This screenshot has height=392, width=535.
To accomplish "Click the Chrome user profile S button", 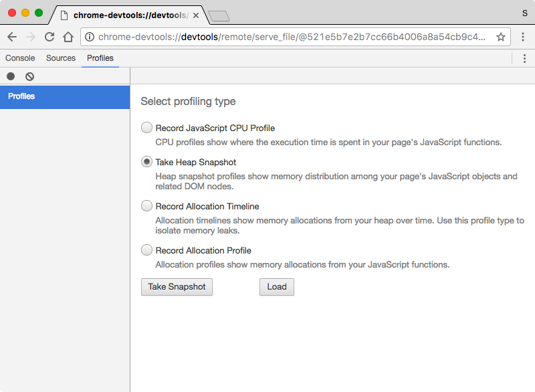I will point(524,13).
